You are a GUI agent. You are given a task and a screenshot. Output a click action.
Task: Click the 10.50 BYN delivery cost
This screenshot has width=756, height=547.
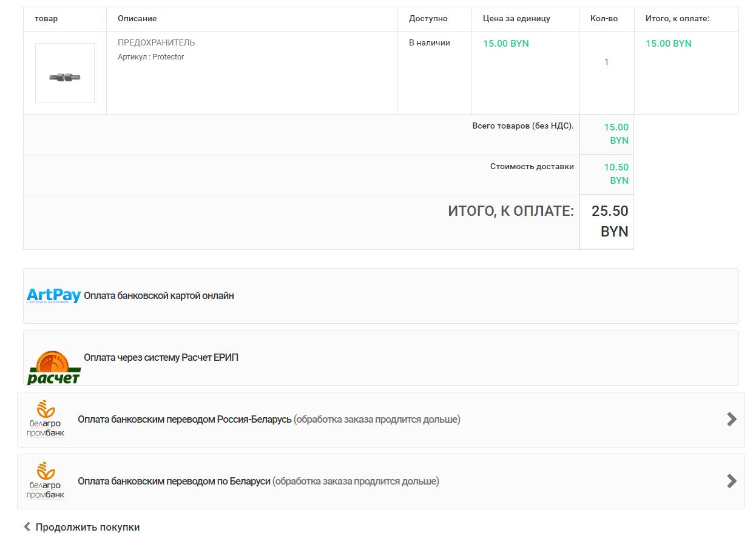coord(616,173)
